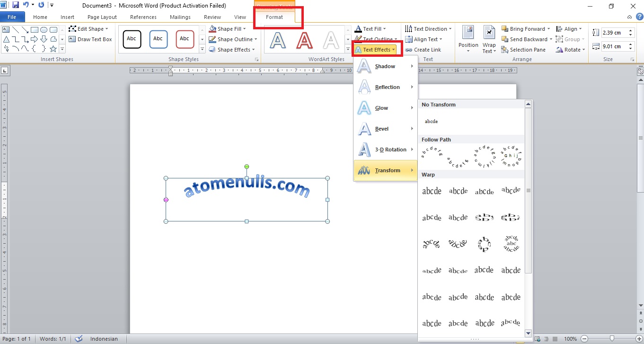Image resolution: width=644 pixels, height=344 pixels.
Task: Open the Shape Effects dropdown
Action: (x=232, y=50)
